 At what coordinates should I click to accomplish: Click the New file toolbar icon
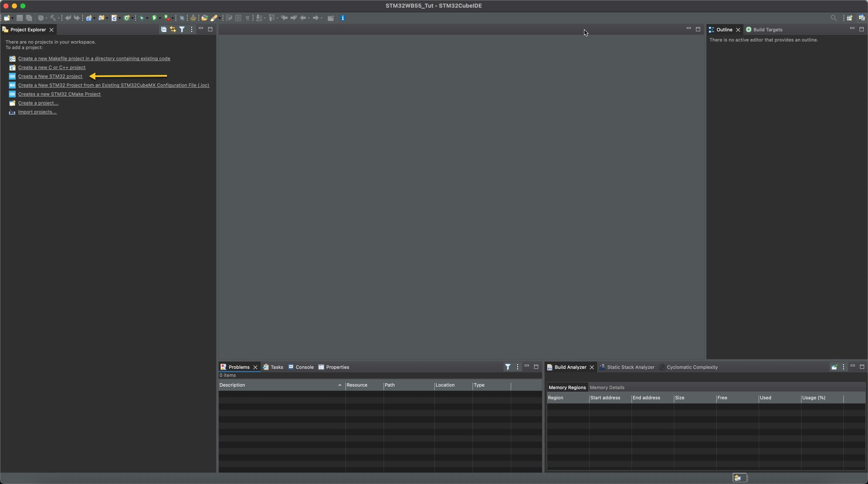tap(7, 18)
